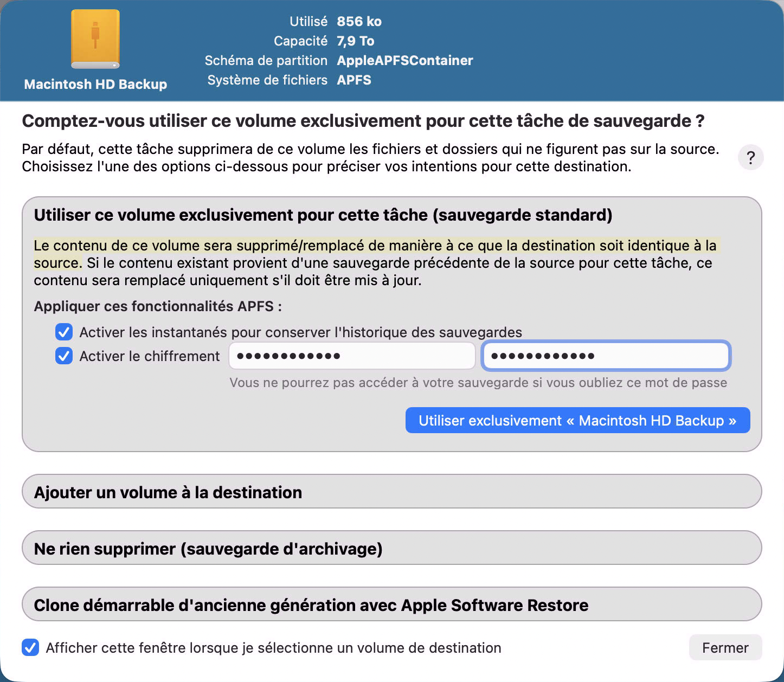This screenshot has width=784, height=682.
Task: Toggle the APFS snapshots checkbox
Action: click(x=64, y=332)
